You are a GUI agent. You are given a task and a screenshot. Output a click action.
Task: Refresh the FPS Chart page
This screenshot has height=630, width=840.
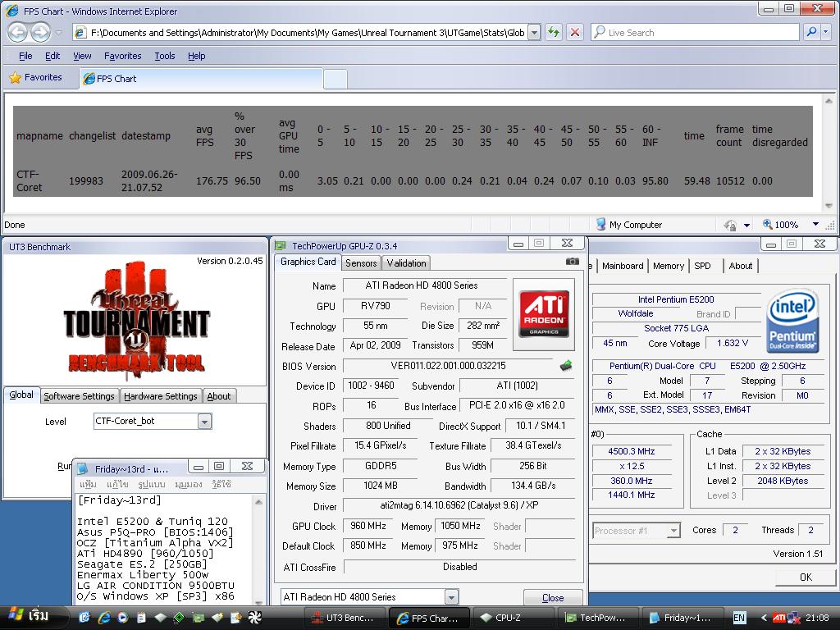click(554, 32)
